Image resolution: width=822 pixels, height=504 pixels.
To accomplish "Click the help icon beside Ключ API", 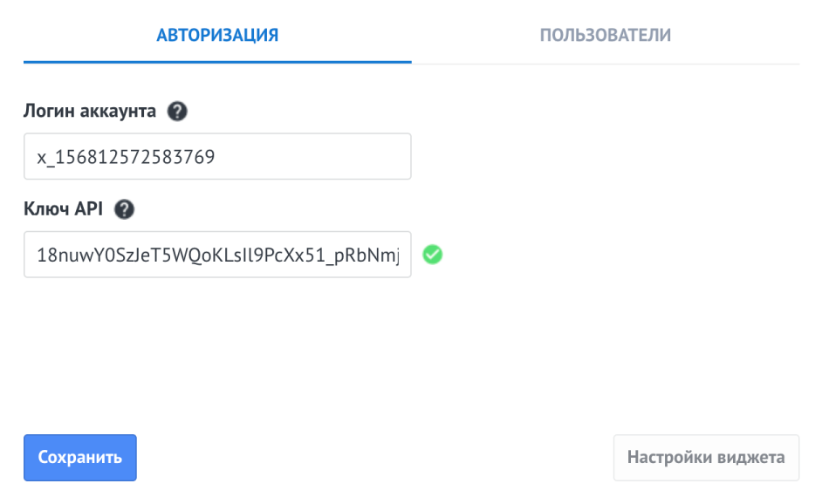I will 127,209.
